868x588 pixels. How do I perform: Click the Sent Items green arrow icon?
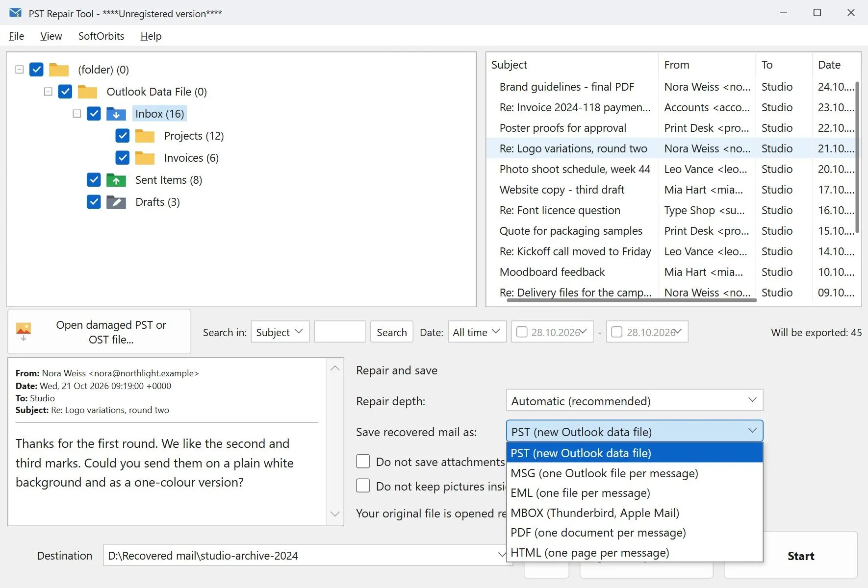[116, 180]
